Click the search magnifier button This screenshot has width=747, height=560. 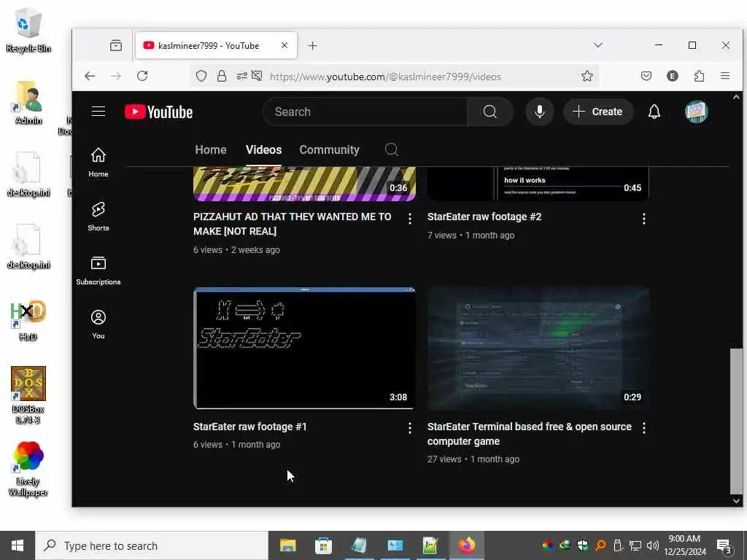point(489,112)
